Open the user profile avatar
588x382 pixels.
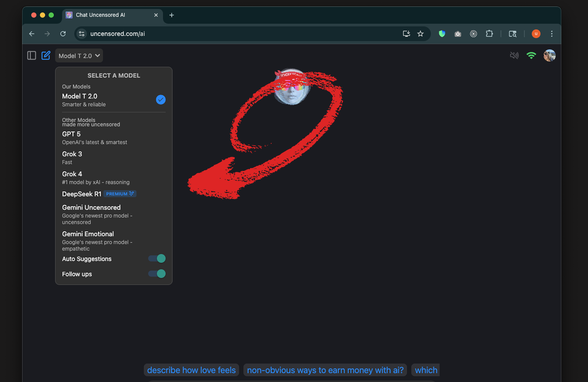(x=549, y=55)
